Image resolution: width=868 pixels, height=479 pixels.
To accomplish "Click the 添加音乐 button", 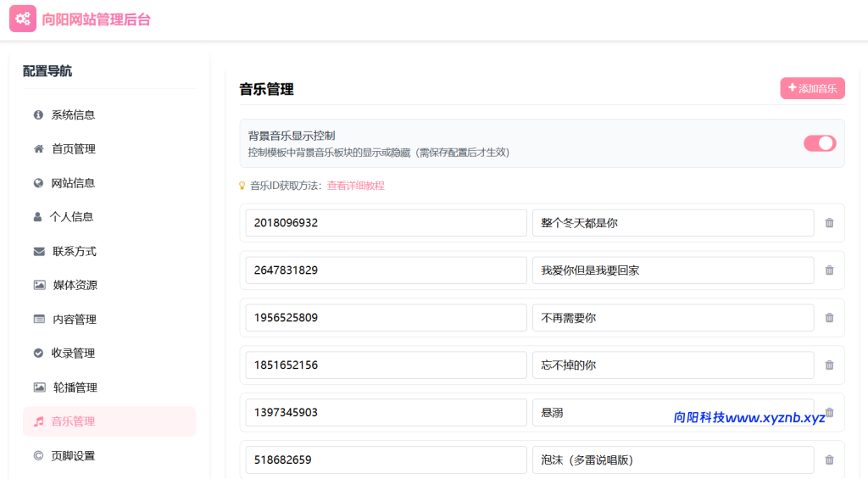I will tap(813, 88).
